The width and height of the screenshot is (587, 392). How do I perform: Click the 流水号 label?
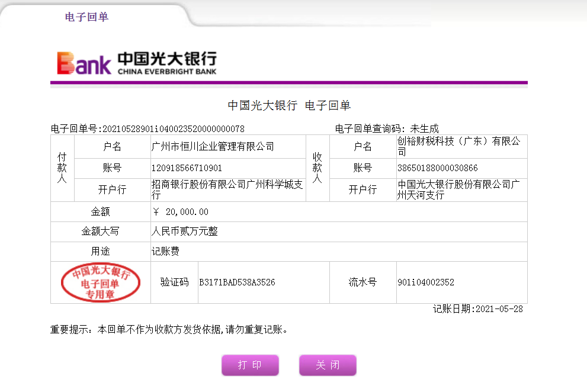click(363, 282)
